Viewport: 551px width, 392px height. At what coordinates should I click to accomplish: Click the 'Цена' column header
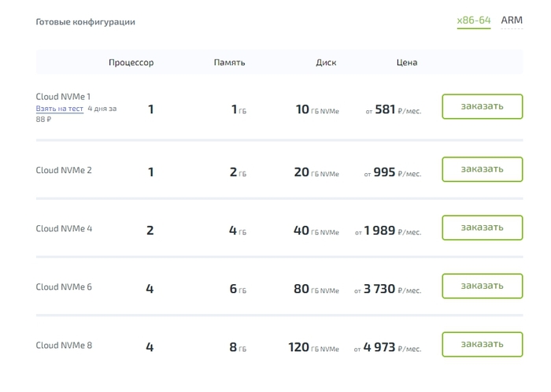point(406,62)
